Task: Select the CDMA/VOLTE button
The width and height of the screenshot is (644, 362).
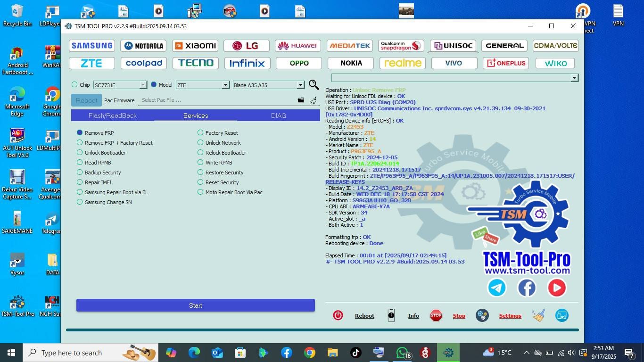Action: click(x=556, y=46)
